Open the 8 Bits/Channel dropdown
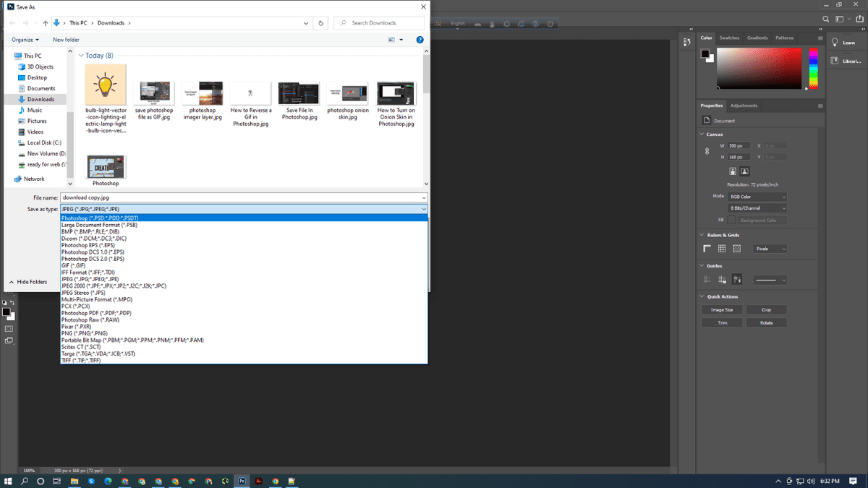The height and width of the screenshot is (488, 868). click(x=757, y=208)
